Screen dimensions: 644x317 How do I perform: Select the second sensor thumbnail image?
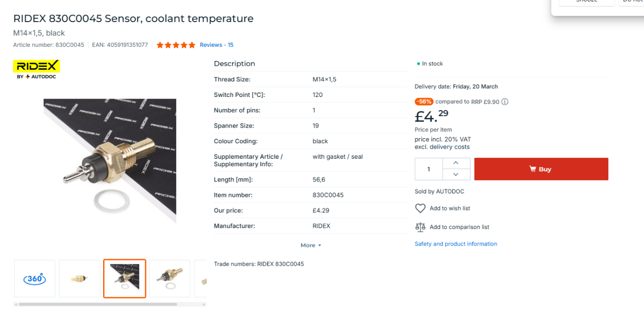tap(79, 278)
